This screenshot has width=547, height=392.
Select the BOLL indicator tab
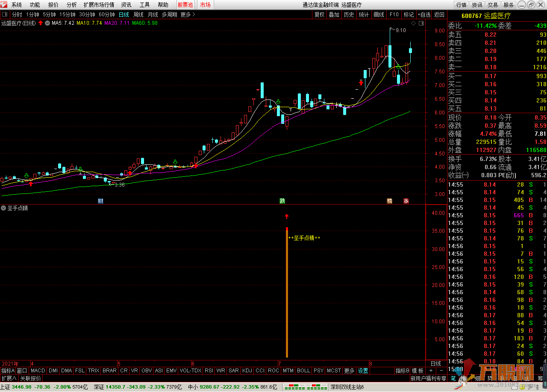[303, 371]
